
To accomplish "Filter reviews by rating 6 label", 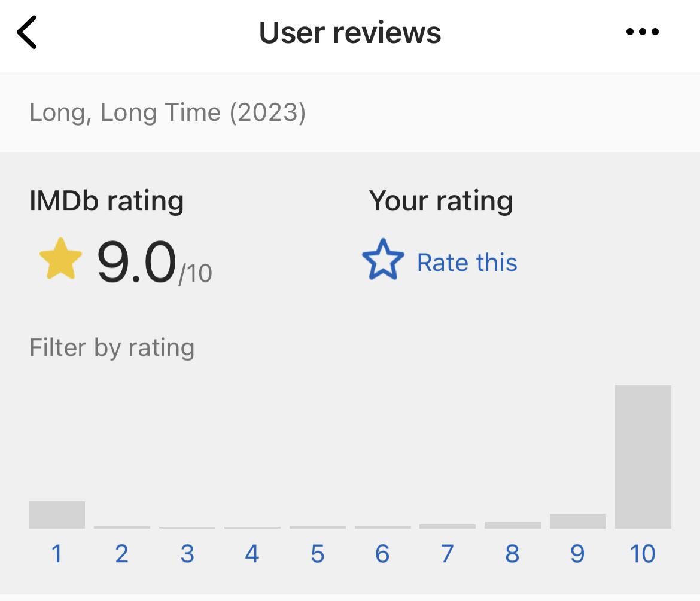I will (x=382, y=554).
